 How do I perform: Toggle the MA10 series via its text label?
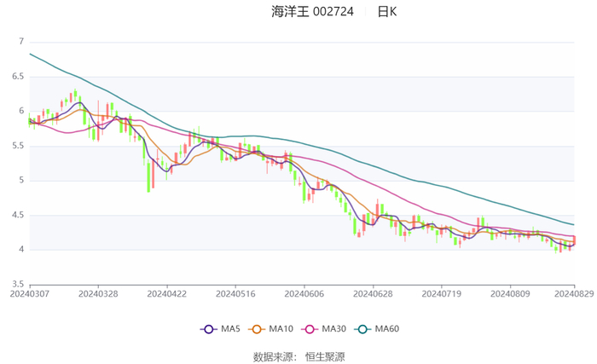[x=279, y=329]
